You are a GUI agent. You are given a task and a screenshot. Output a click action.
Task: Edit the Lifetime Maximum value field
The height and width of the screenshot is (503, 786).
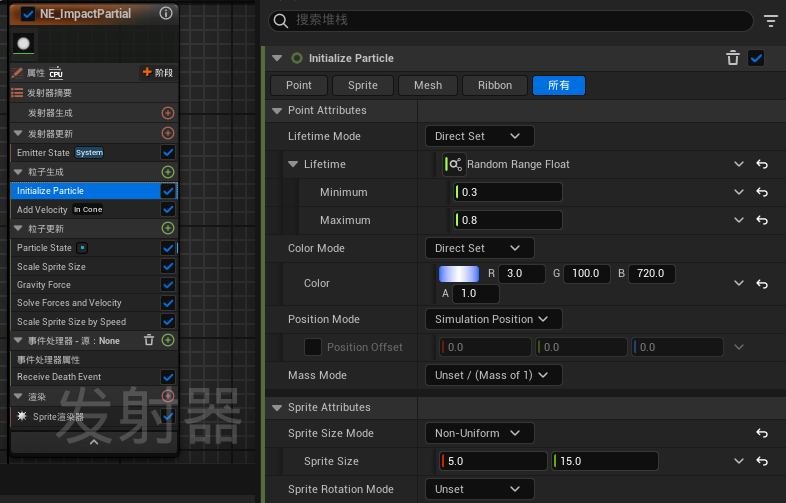pyautogui.click(x=508, y=220)
